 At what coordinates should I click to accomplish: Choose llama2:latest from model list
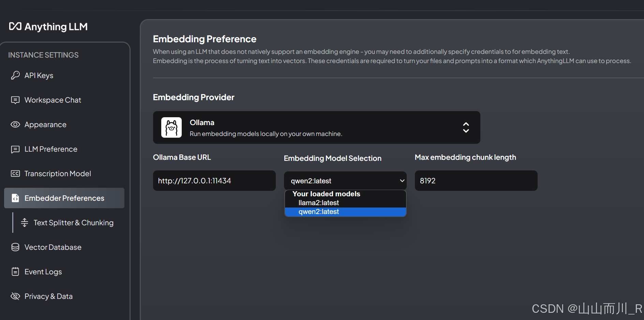coord(345,203)
